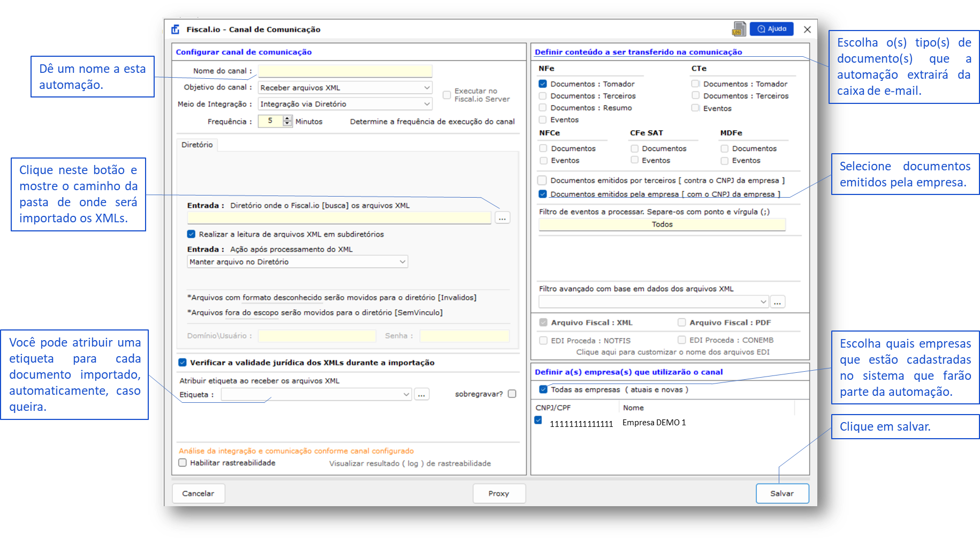
Task: Toggle EDI Proceda : NOTFIS checkbox
Action: pyautogui.click(x=543, y=341)
